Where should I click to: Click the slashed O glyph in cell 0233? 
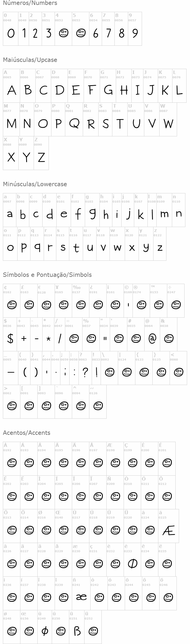[x=132, y=563]
